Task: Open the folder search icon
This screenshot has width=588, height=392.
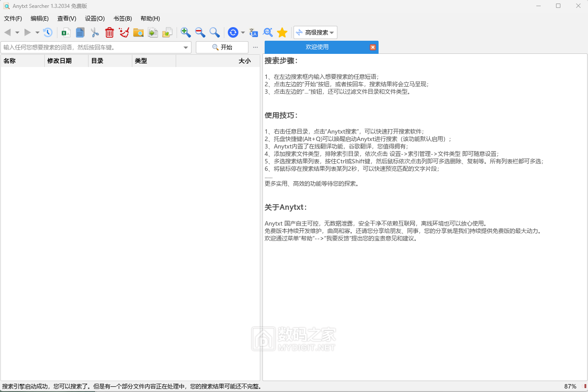Action: point(138,32)
